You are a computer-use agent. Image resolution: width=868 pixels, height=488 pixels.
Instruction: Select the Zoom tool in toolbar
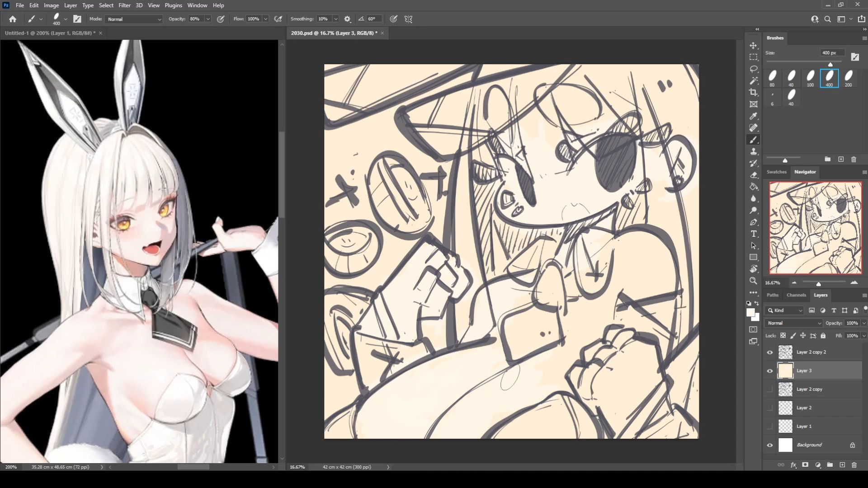pyautogui.click(x=753, y=281)
